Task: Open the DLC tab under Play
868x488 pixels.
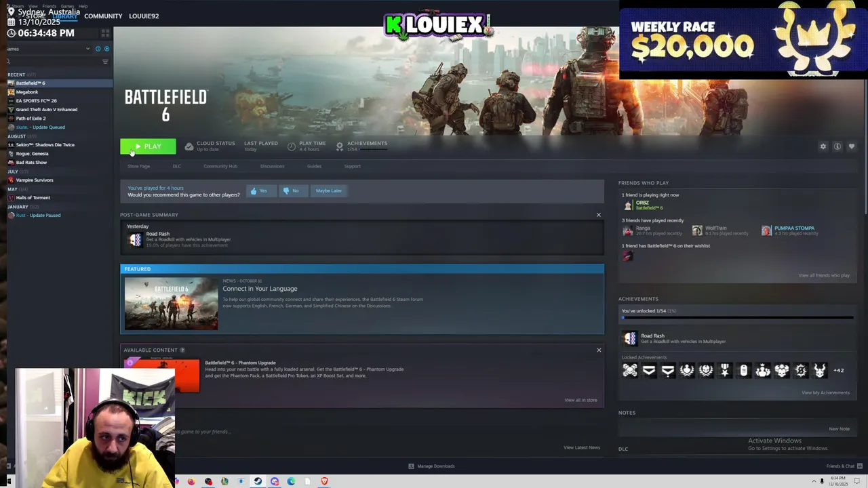Action: click(176, 166)
